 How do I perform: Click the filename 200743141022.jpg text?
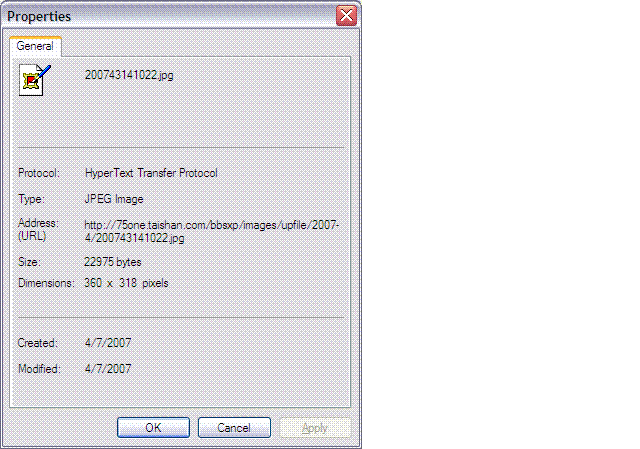pyautogui.click(x=129, y=75)
